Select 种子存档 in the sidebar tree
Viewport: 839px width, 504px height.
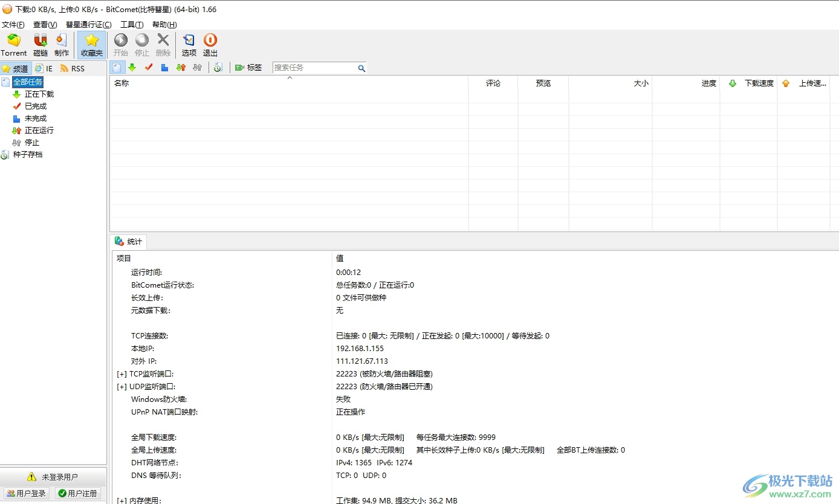28,155
